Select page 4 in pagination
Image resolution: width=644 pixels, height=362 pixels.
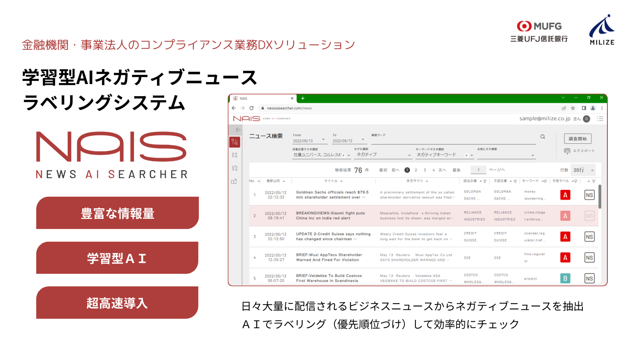pyautogui.click(x=433, y=170)
